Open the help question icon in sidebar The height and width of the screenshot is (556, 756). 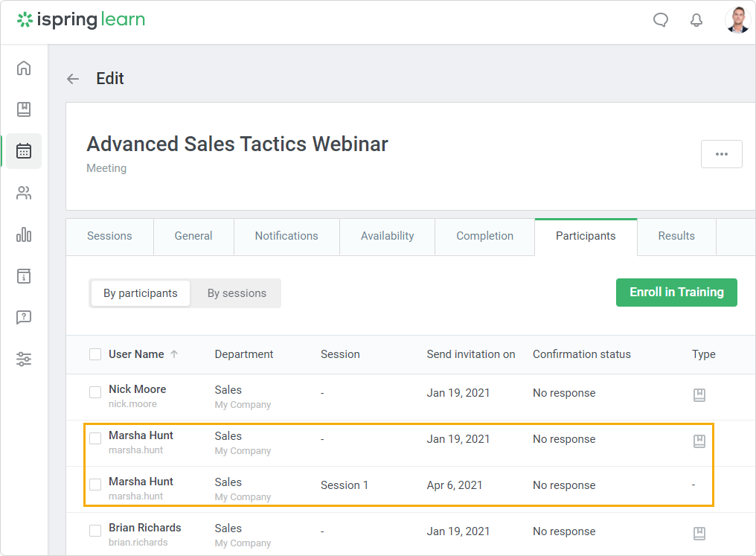coord(24,318)
